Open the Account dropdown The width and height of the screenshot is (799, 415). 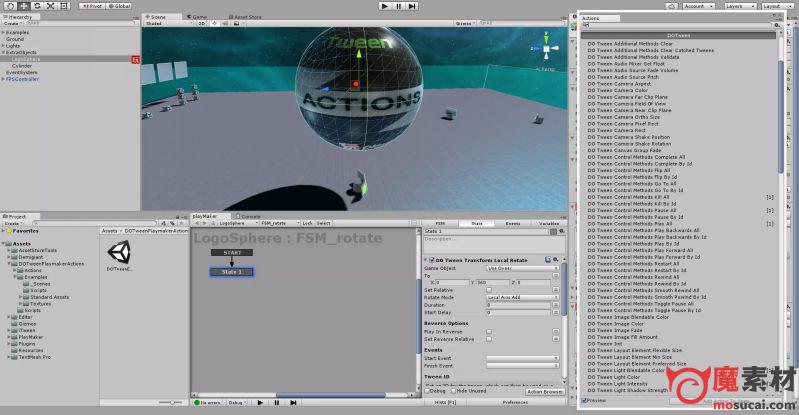point(700,6)
